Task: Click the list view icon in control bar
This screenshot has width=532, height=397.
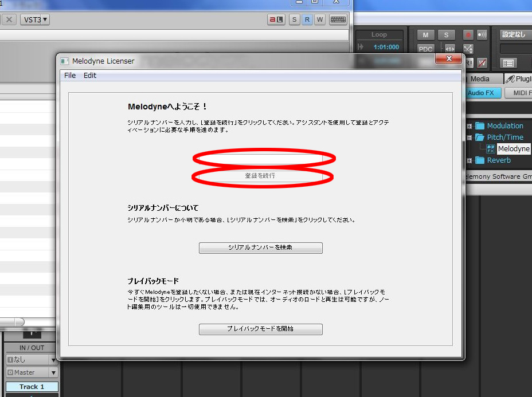Action: point(508,63)
